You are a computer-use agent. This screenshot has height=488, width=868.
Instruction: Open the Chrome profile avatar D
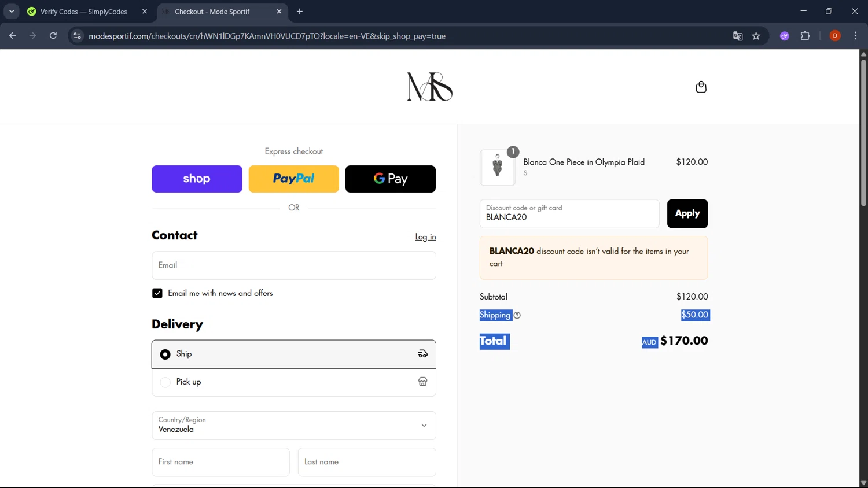835,36
